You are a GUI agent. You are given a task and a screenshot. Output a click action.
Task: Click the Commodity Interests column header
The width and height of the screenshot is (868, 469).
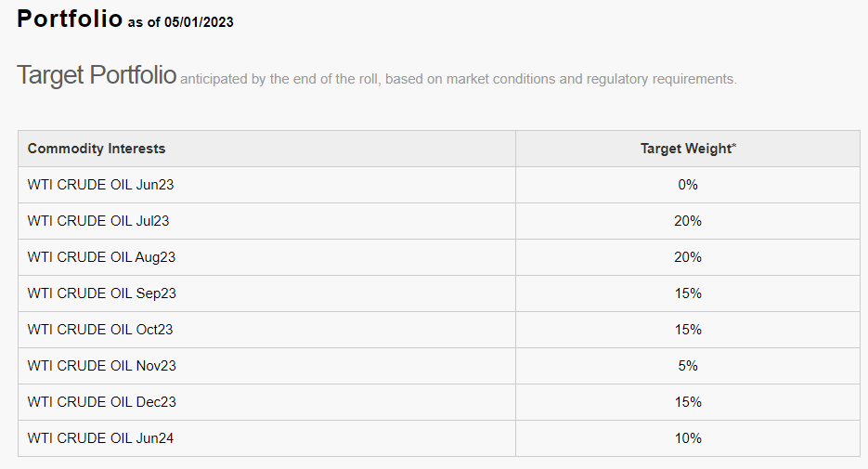pyautogui.click(x=97, y=149)
